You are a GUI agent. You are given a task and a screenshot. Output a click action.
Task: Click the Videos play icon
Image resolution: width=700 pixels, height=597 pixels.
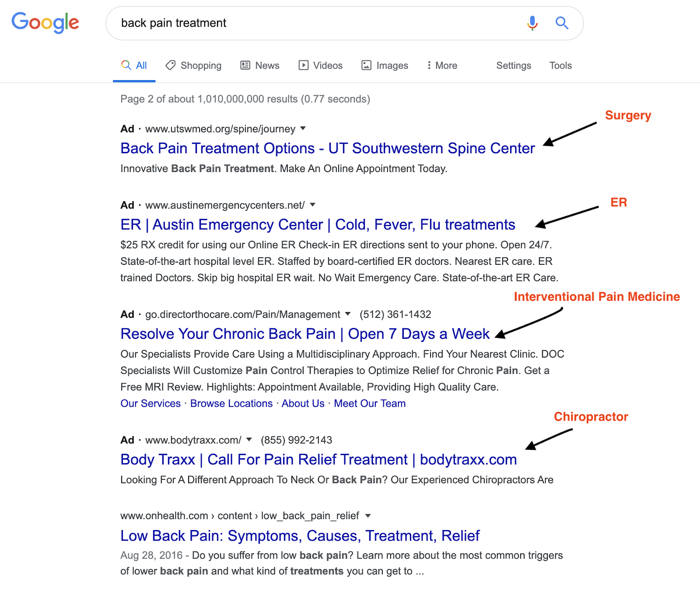(303, 65)
